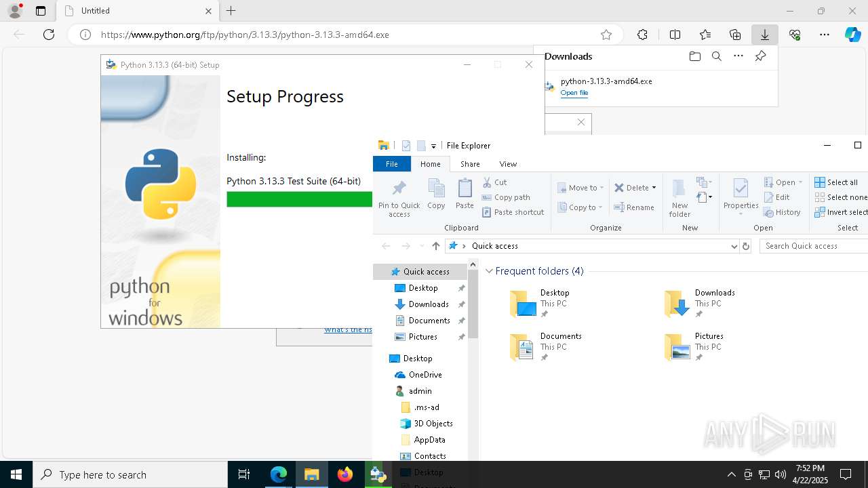Click the Quick Access Toolbar customize arrow
Screen dimensions: 868x488
coord(433,146)
